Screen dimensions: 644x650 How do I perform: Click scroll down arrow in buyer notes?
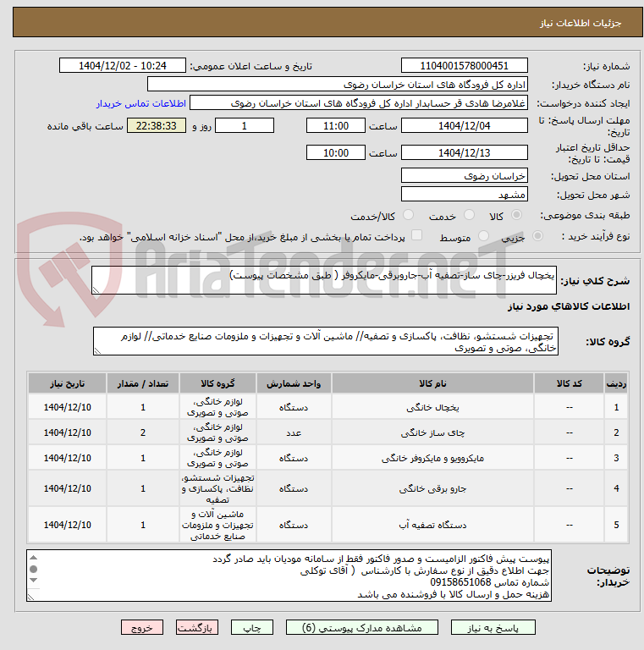click(34, 580)
